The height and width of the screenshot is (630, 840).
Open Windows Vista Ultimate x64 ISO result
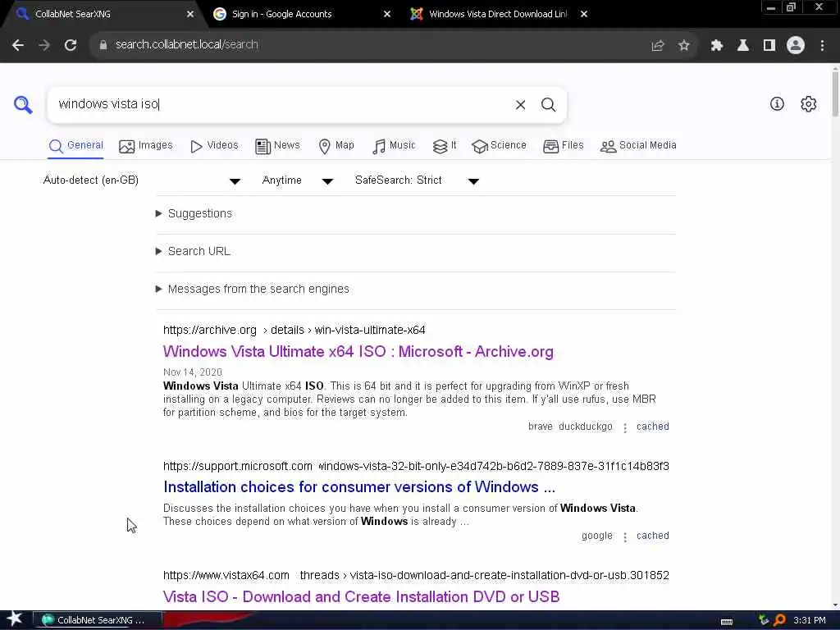(x=358, y=352)
